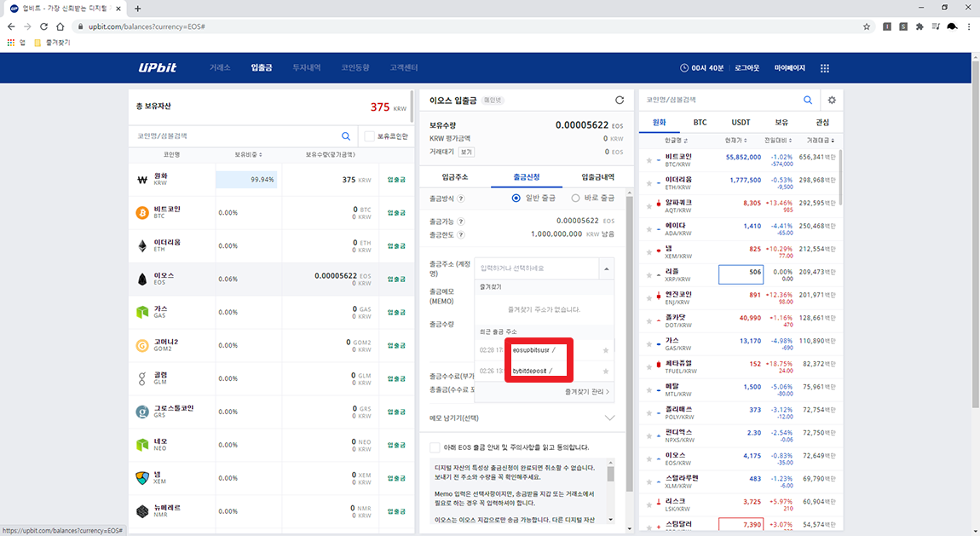This screenshot has height=536, width=980.
Task: Expand 메모 남기기(선택) section
Action: [x=609, y=418]
